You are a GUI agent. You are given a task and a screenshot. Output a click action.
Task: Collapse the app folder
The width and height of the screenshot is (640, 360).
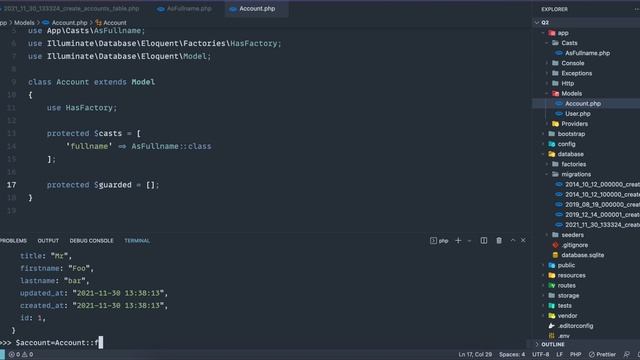[563, 33]
